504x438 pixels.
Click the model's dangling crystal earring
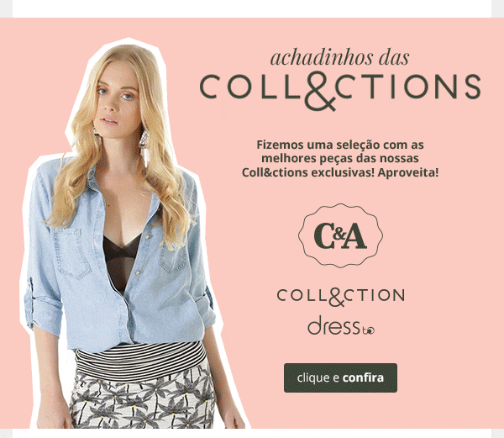[x=144, y=146]
